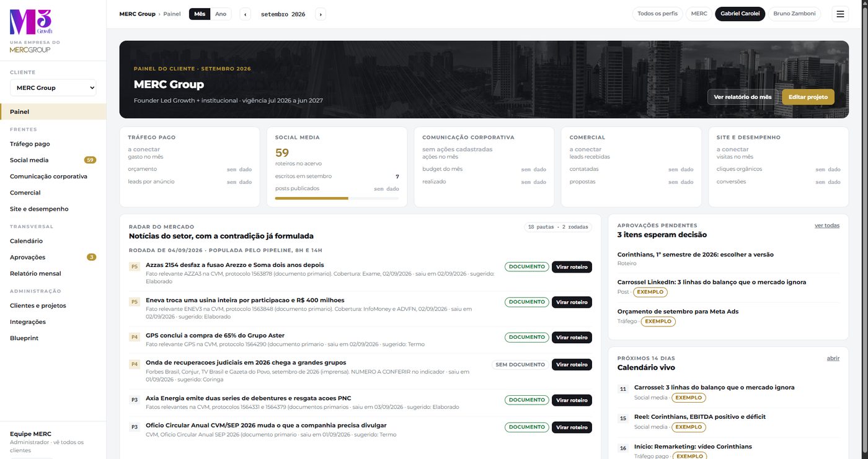
Task: Click the 59 badge beside Social media
Action: [x=91, y=160]
